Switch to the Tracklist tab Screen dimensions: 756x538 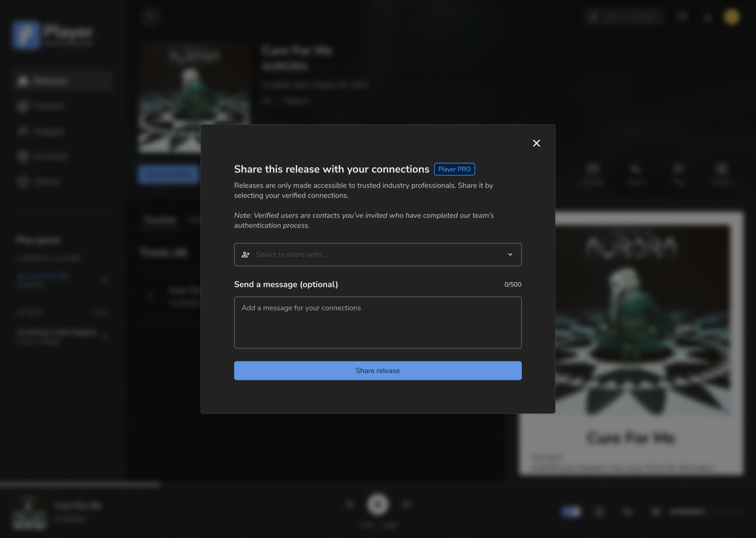coord(160,220)
